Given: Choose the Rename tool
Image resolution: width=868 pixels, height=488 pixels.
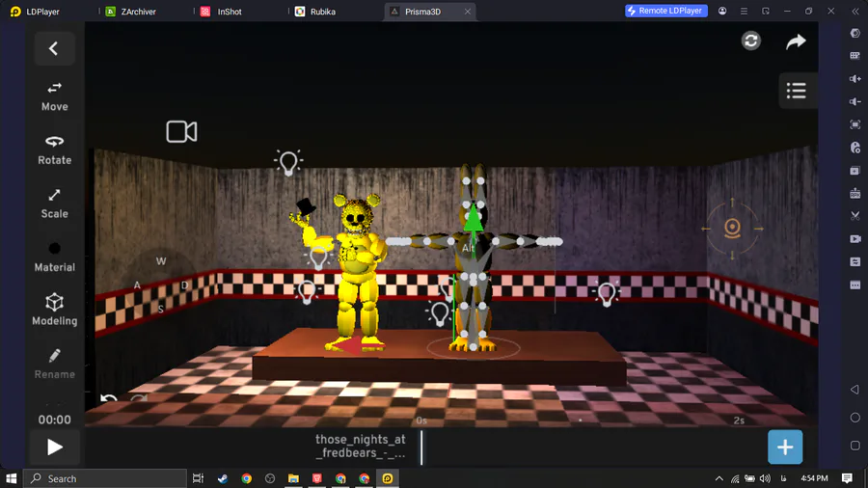Looking at the screenshot, I should [x=54, y=364].
